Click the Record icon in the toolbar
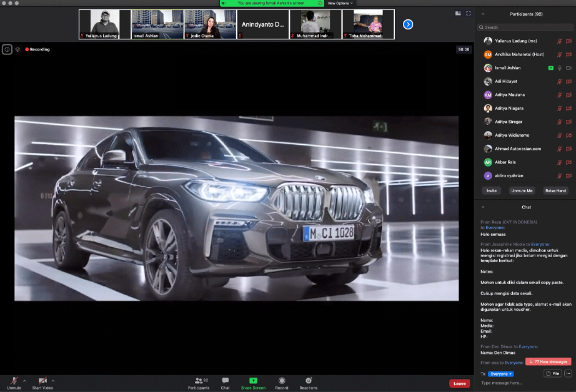This screenshot has height=392, width=576. (x=282, y=381)
